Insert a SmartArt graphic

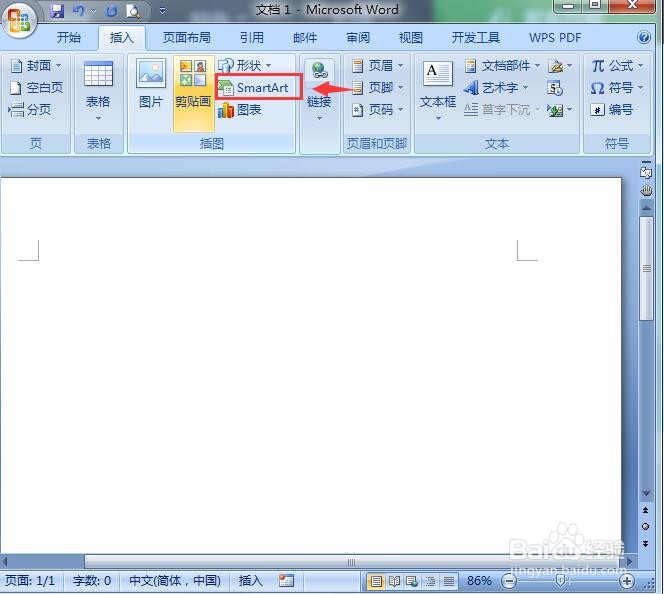pos(254,88)
